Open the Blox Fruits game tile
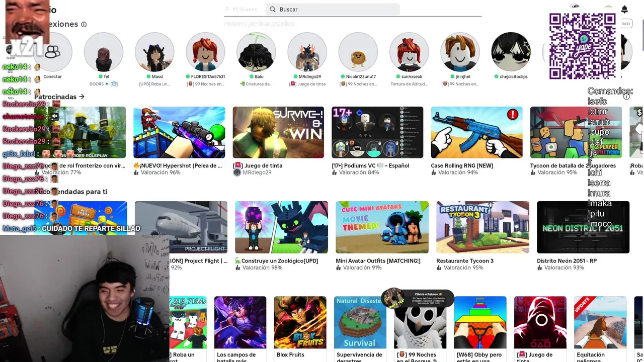The image size is (644, 362). point(300,322)
